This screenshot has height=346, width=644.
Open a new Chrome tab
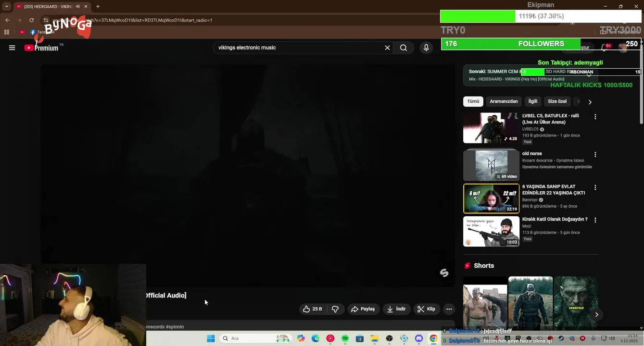[x=98, y=6]
